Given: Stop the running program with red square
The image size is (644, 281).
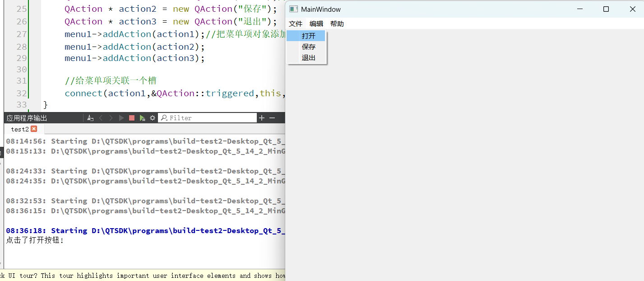Looking at the screenshot, I should 132,118.
